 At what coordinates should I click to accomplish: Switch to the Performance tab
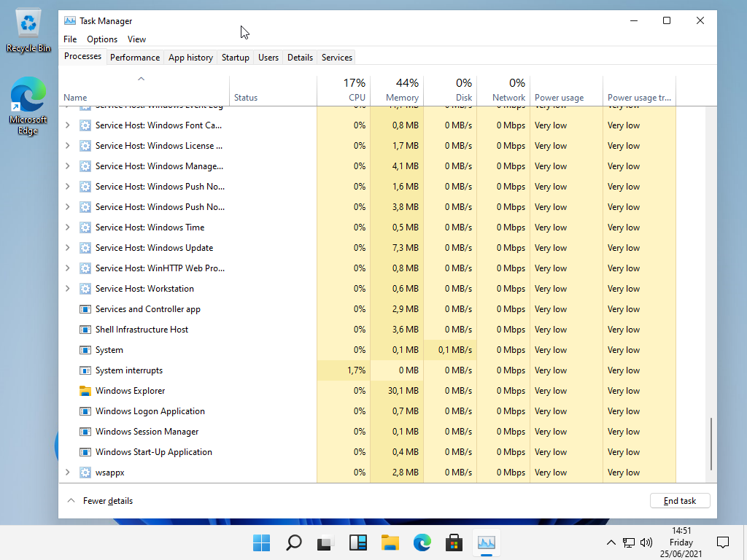[x=134, y=58]
